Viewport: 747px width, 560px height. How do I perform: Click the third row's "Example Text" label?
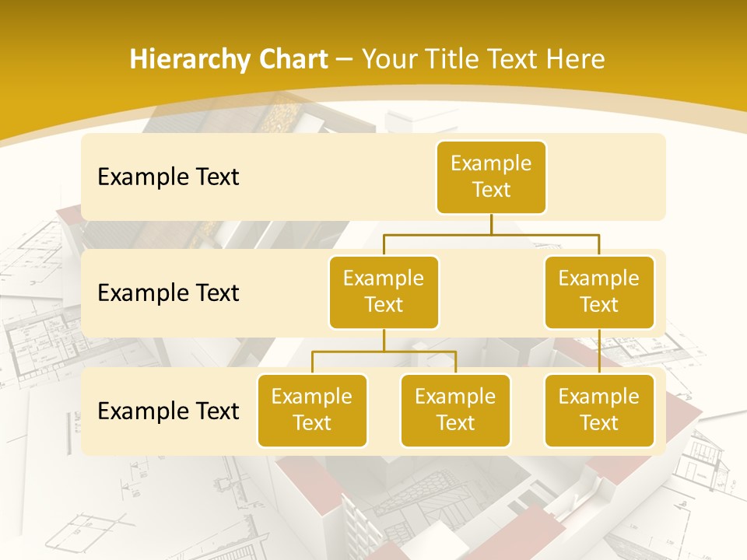coord(168,411)
